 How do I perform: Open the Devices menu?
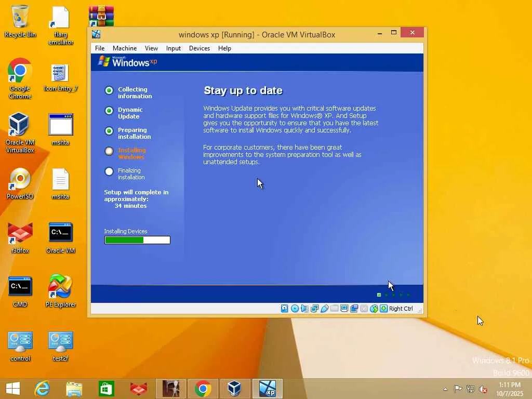pyautogui.click(x=199, y=48)
